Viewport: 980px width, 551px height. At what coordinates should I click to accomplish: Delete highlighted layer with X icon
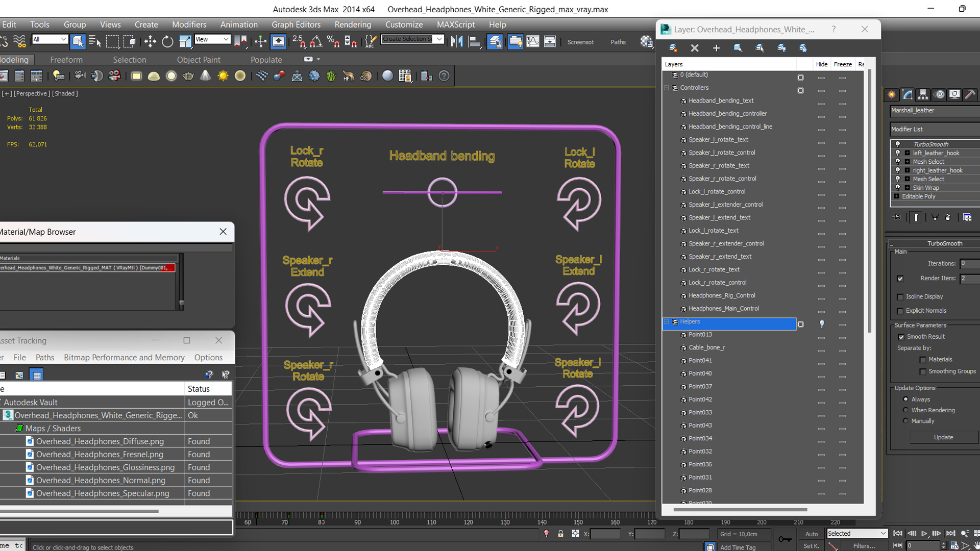pos(695,48)
